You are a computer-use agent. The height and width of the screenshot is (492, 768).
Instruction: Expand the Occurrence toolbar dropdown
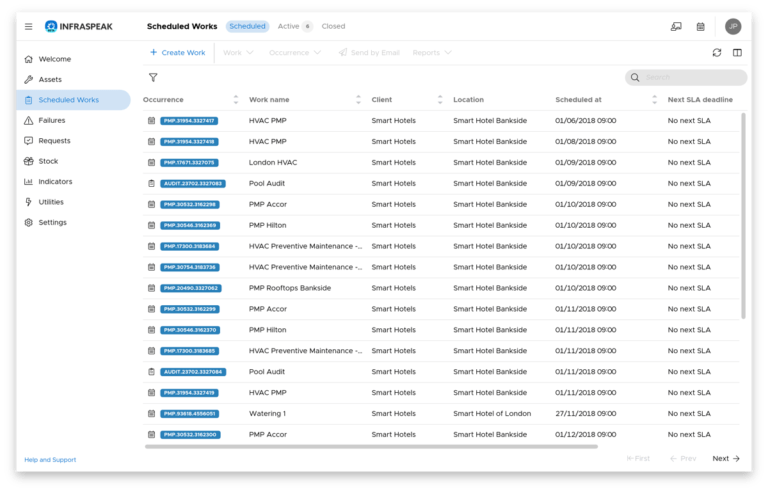[295, 52]
